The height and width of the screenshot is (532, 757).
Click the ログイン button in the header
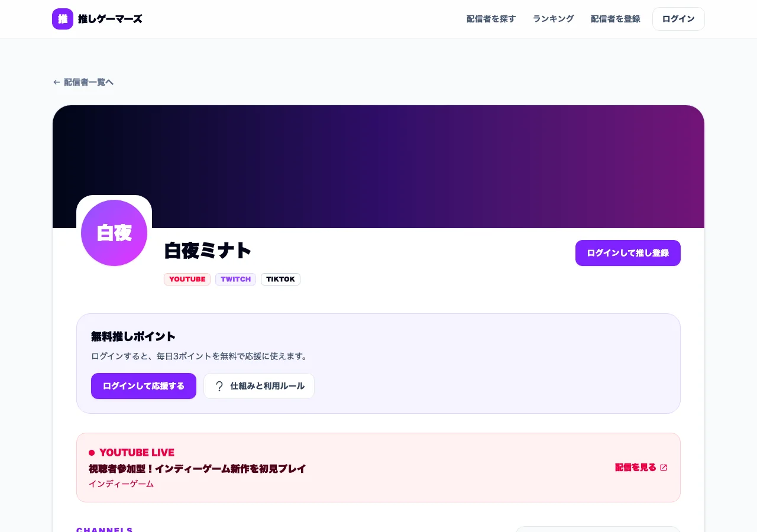tap(678, 19)
